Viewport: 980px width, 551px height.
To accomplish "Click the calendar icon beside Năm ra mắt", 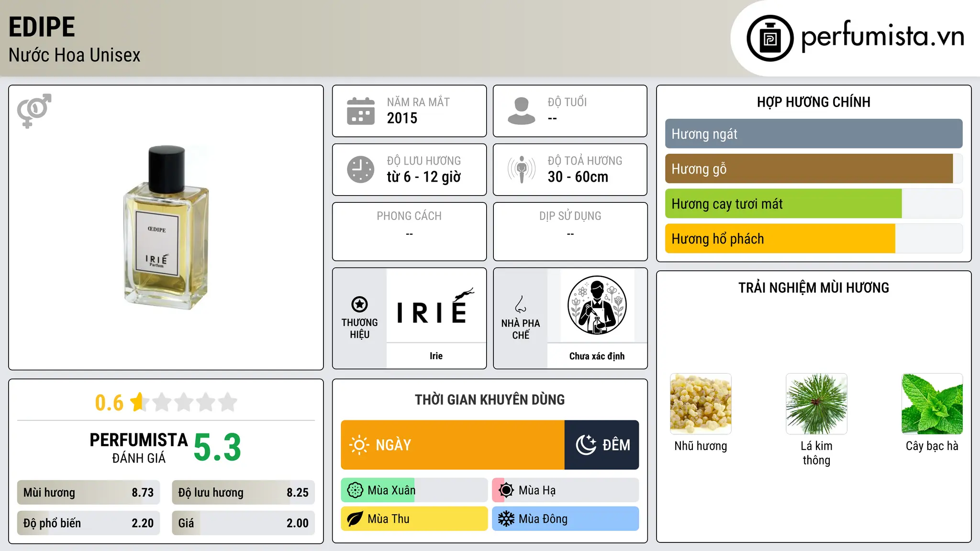I will [361, 111].
